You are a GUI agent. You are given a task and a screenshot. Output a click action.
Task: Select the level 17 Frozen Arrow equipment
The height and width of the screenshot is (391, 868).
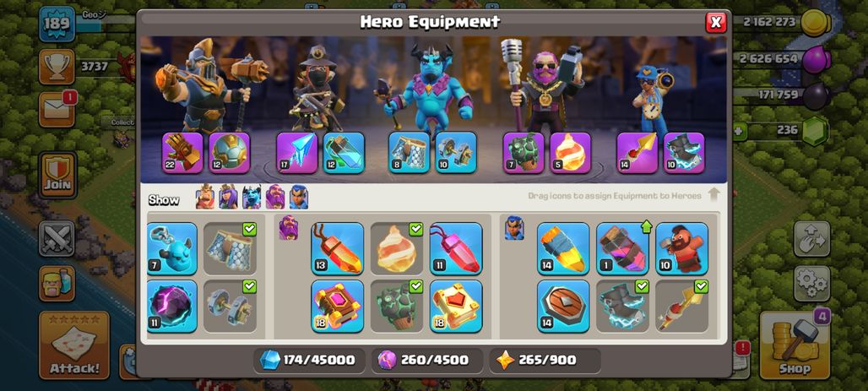point(296,152)
